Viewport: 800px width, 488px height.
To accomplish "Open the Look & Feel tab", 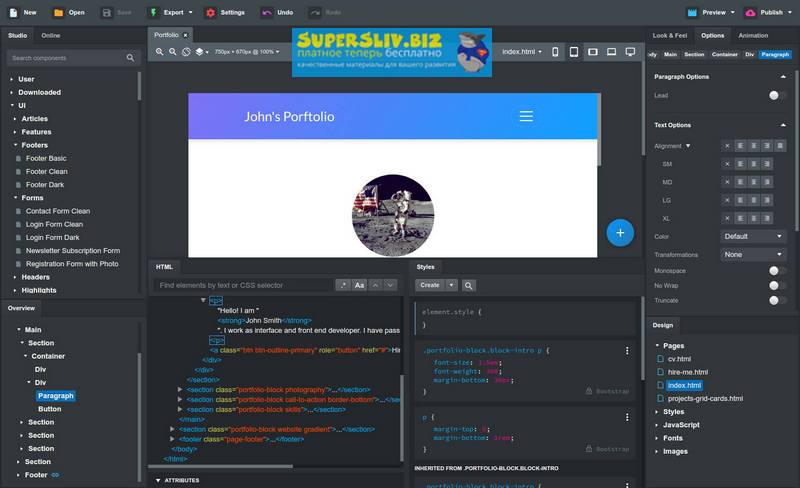I will pyautogui.click(x=669, y=36).
